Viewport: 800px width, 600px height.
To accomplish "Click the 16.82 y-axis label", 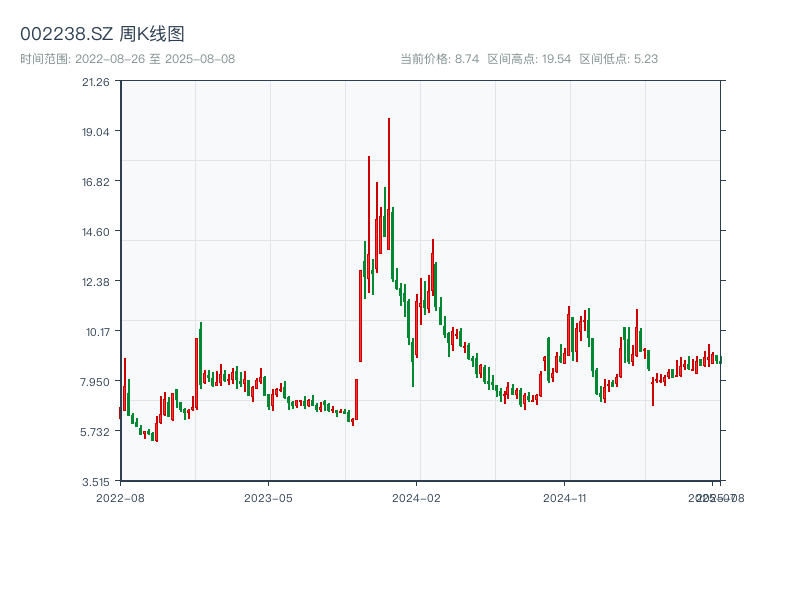I will [x=96, y=182].
